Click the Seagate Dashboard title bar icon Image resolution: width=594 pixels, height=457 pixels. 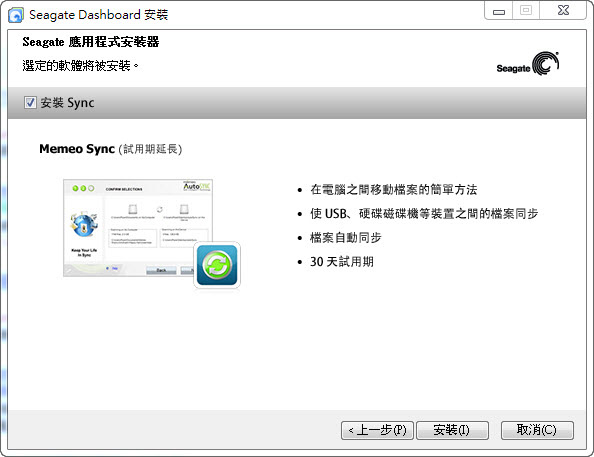tap(16, 15)
